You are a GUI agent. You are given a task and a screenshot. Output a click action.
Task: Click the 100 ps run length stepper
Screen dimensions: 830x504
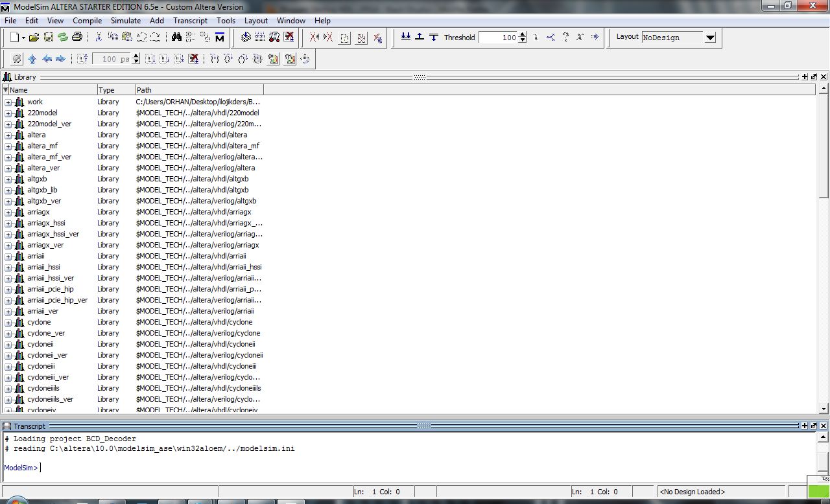(x=136, y=59)
